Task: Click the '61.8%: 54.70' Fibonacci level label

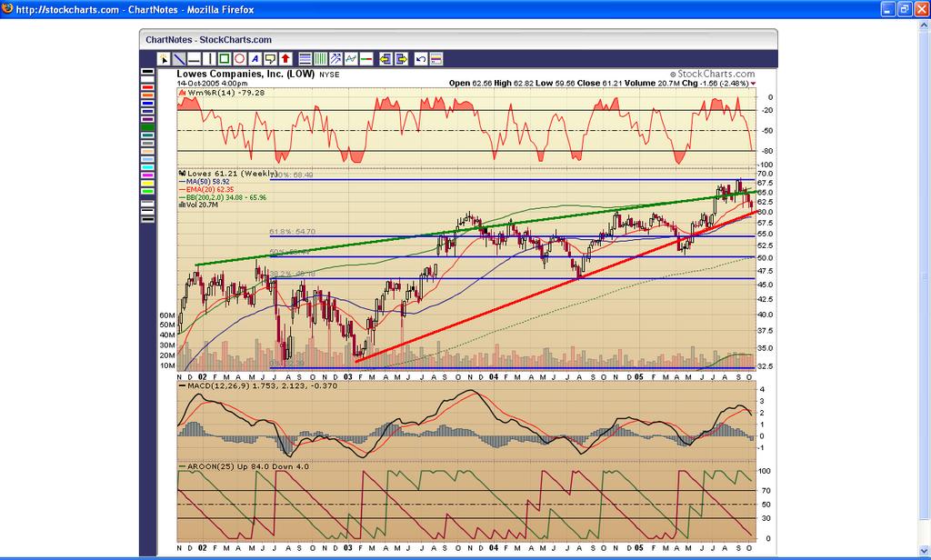Action: 293,232
